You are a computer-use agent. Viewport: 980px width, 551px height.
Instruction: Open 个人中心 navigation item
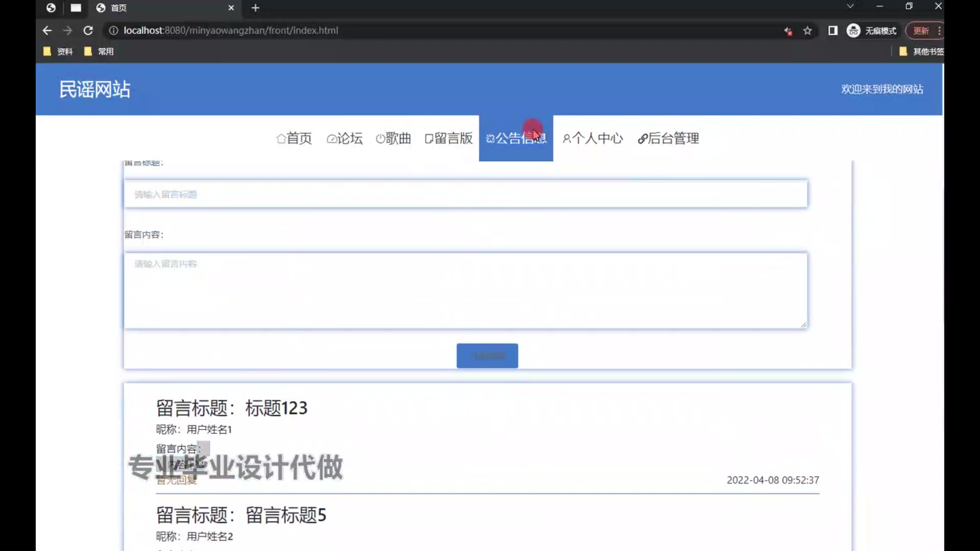[x=593, y=138]
